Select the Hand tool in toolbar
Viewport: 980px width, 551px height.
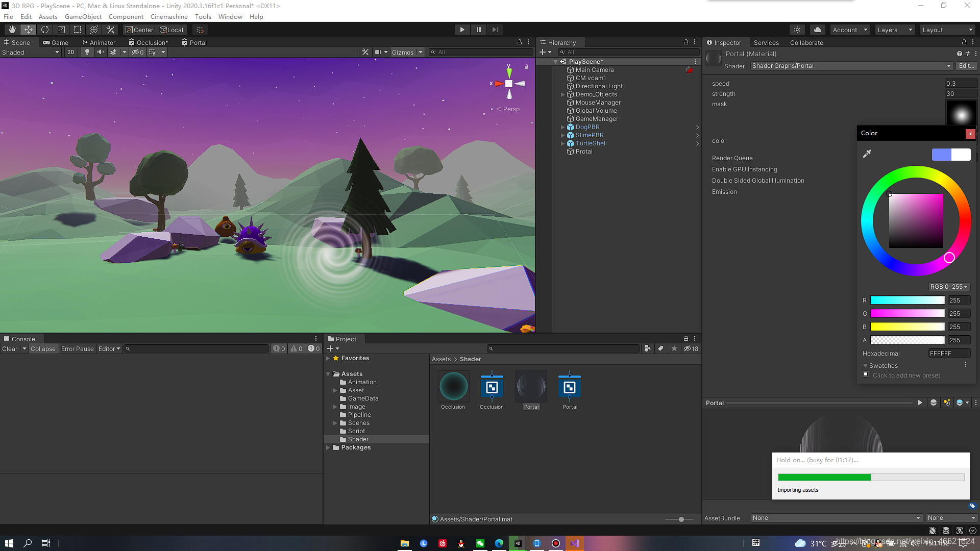coord(12,30)
